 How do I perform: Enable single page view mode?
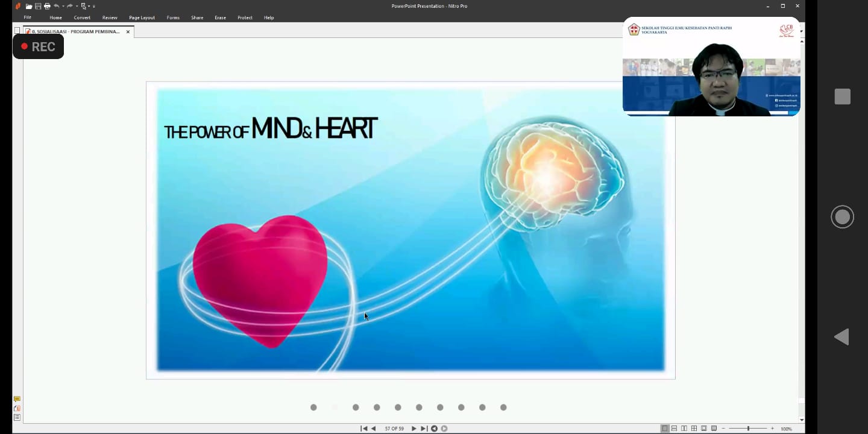coord(665,429)
